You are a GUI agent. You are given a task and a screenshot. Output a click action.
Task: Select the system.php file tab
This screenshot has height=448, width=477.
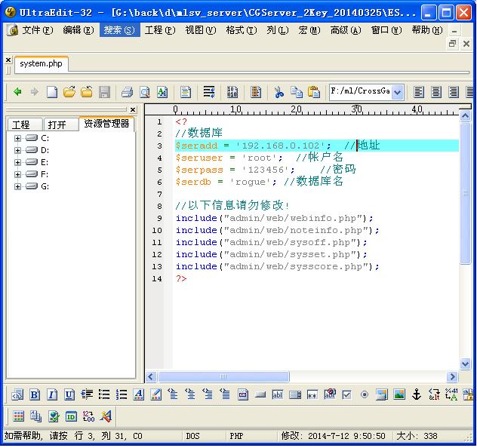[42, 64]
